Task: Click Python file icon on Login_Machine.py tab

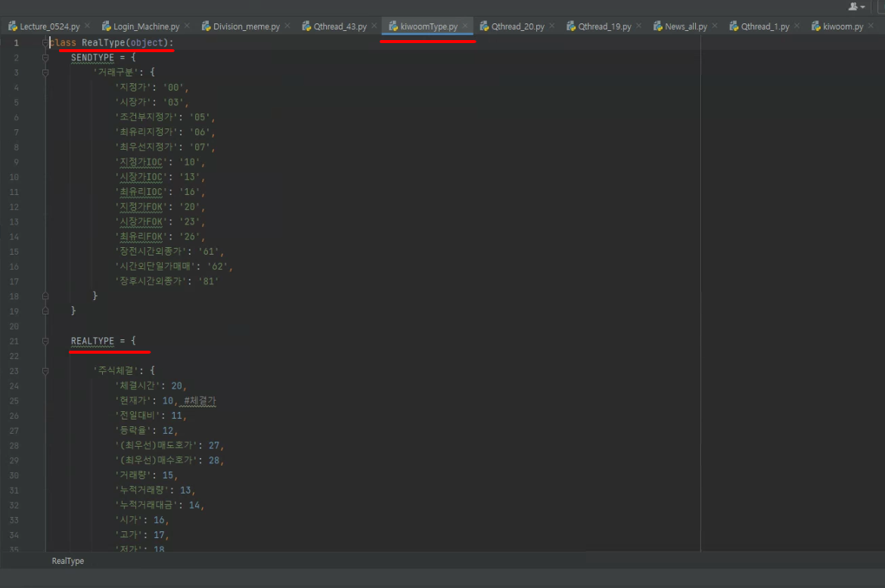Action: point(106,26)
